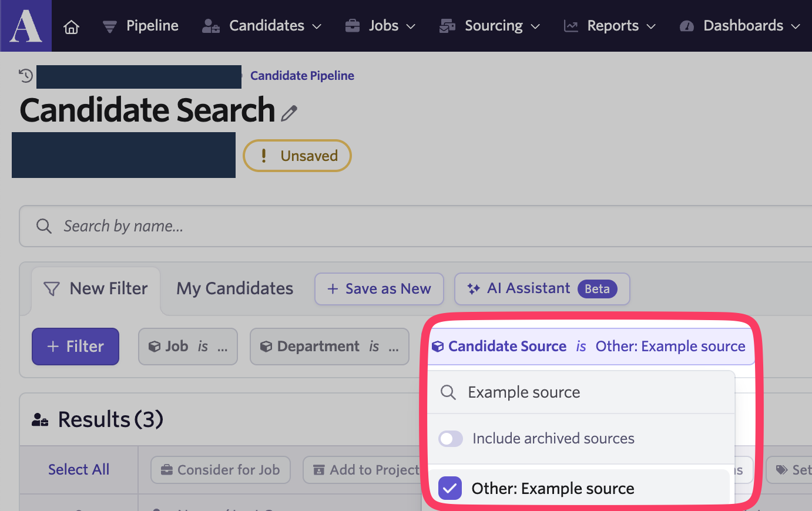Click the history clock icon

pos(25,75)
